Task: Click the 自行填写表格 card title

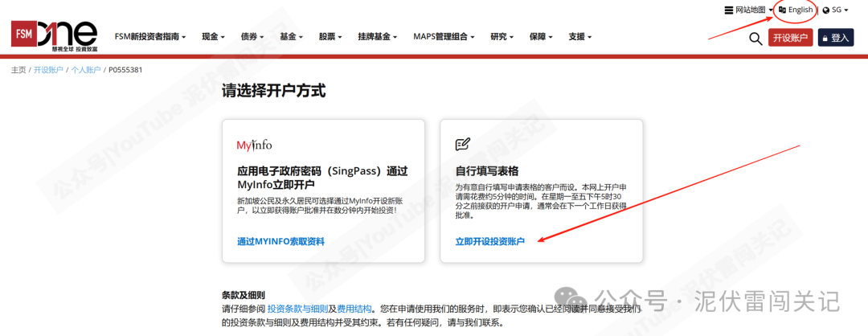Action: pyautogui.click(x=486, y=170)
